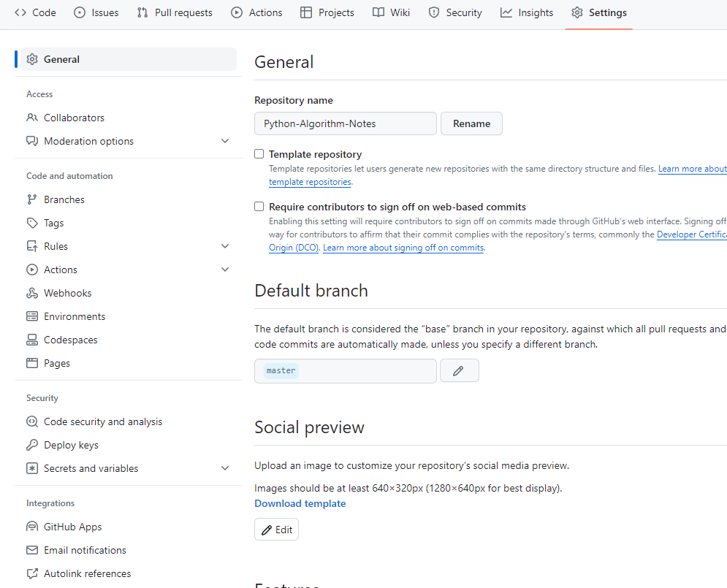This screenshot has width=727, height=588.
Task: Click the Repository name input field
Action: coord(346,123)
